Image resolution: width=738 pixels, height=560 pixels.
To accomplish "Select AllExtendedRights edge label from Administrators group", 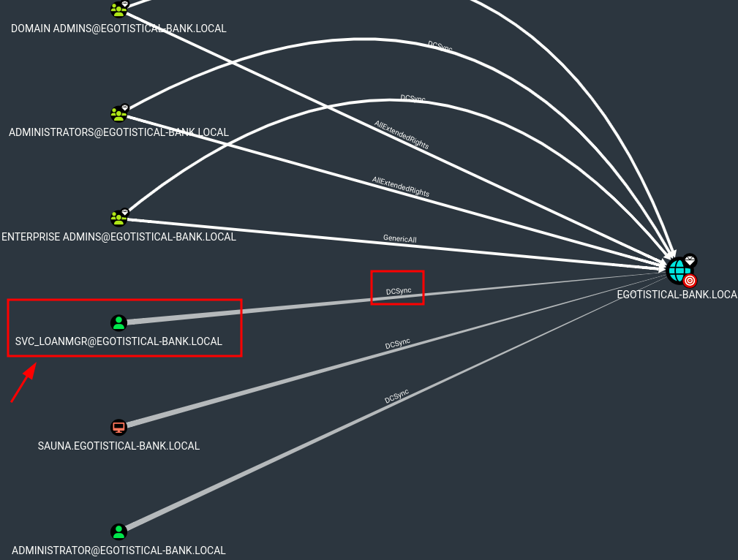I will coord(400,186).
